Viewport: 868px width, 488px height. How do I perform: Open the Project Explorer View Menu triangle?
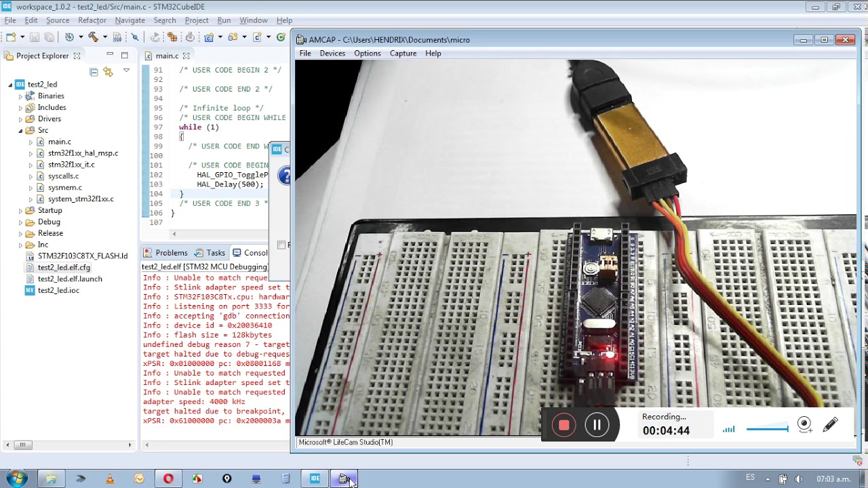point(126,71)
